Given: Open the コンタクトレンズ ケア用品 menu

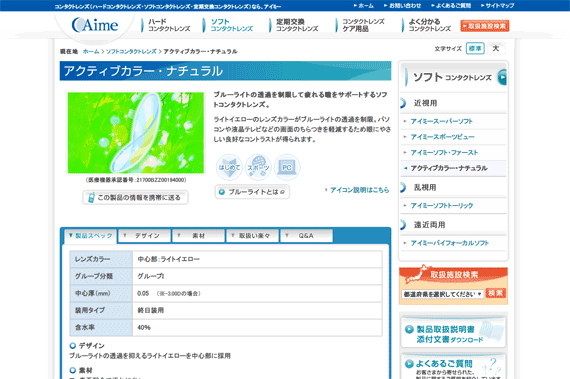Looking at the screenshot, I should click(x=360, y=25).
